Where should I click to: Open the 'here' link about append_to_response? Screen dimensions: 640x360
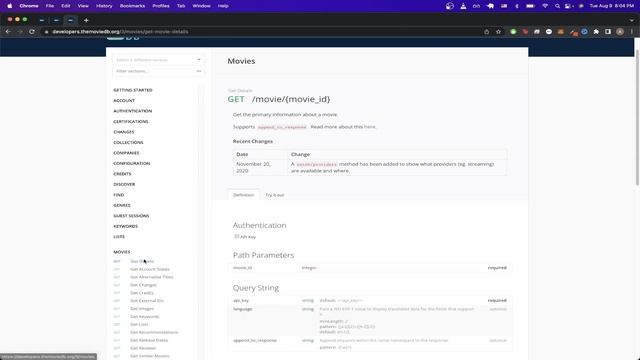point(370,127)
